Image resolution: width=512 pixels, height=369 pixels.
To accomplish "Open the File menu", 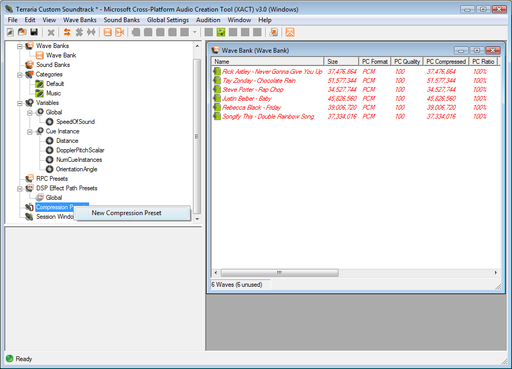I will point(13,20).
